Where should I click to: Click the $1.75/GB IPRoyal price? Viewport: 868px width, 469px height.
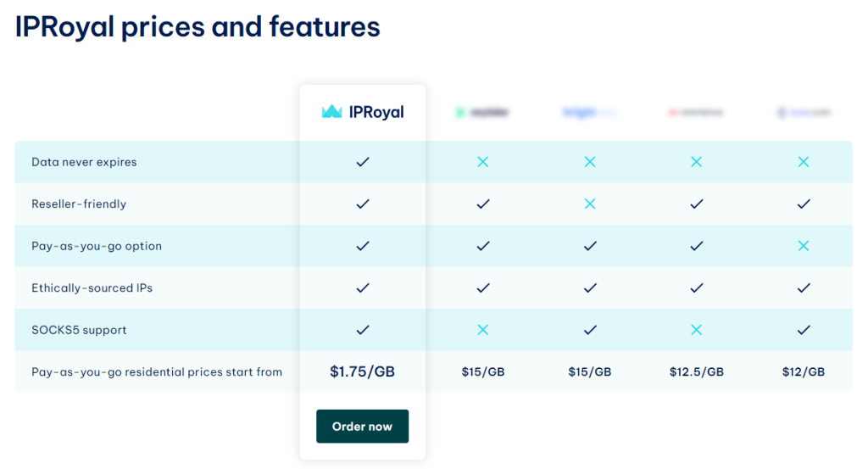click(363, 371)
